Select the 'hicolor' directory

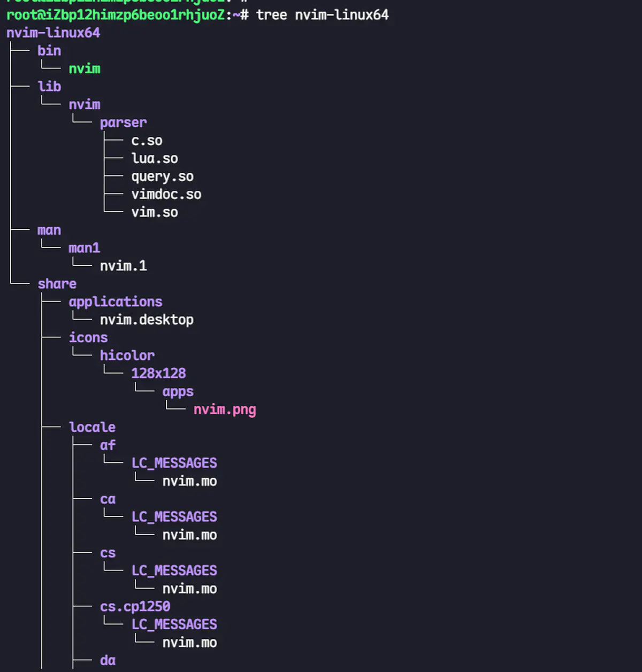(x=127, y=356)
